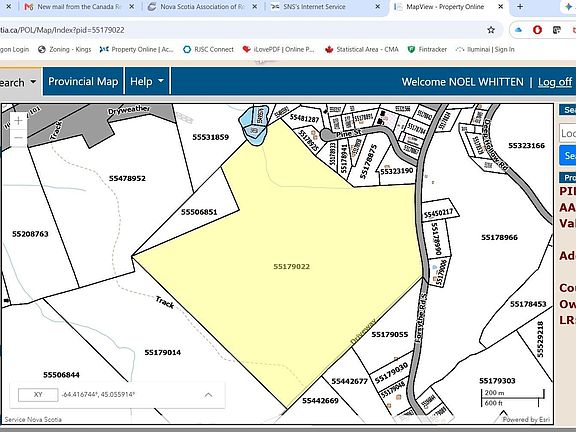
Task: Close the SNS's Internet Service tab
Action: click(377, 7)
